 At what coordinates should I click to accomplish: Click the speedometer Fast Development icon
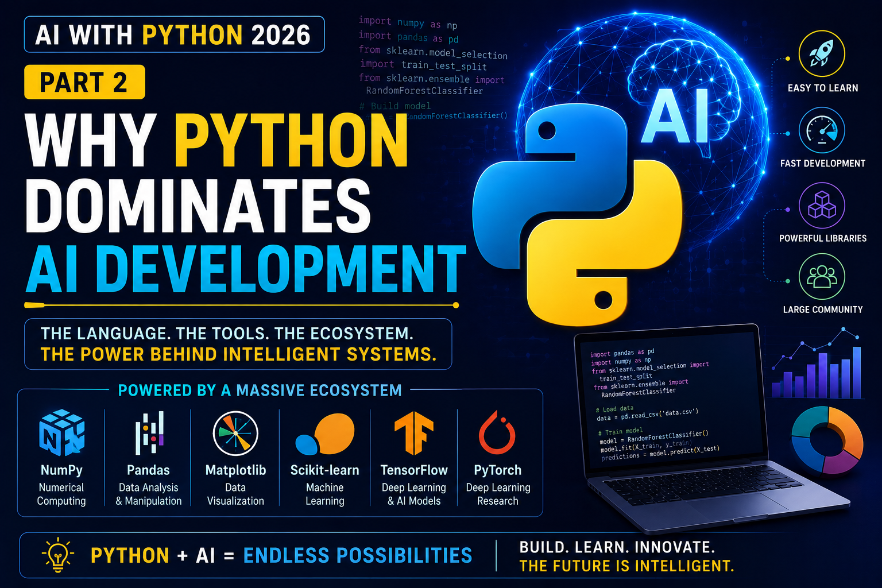pos(822,130)
